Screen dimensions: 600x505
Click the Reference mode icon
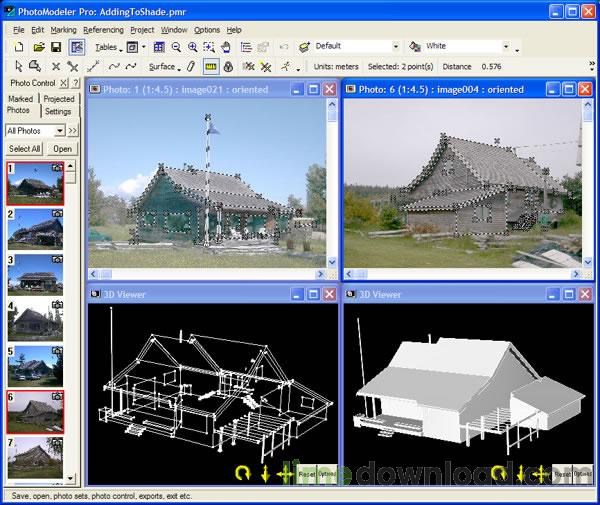click(x=248, y=67)
